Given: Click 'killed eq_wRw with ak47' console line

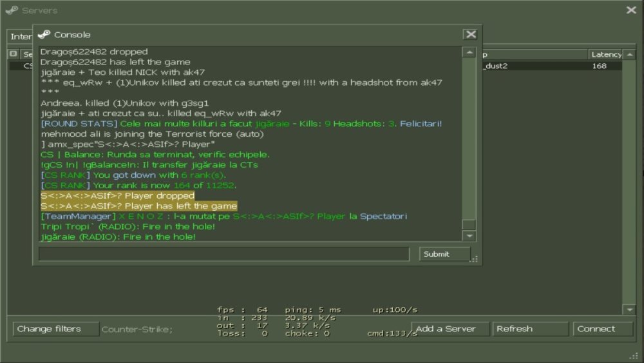Looking at the screenshot, I should [161, 113].
